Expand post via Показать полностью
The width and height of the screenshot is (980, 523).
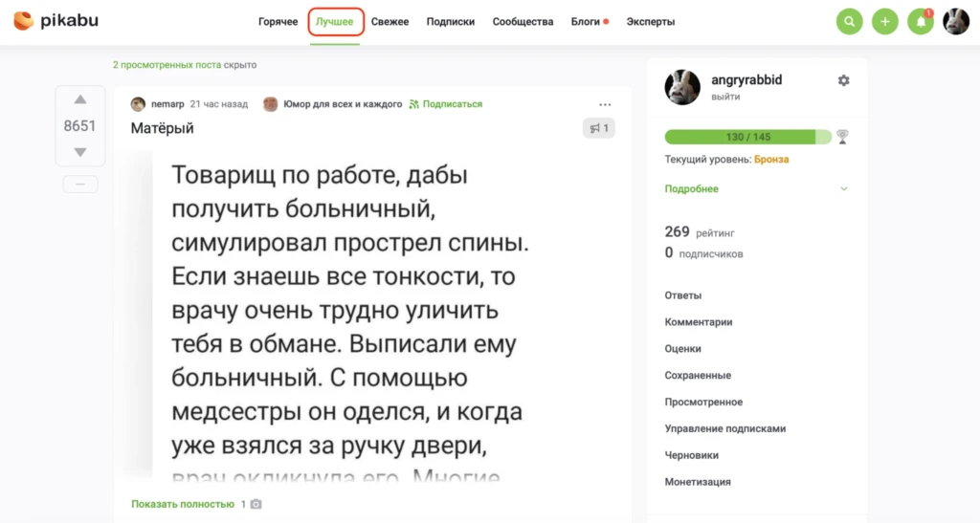(183, 504)
